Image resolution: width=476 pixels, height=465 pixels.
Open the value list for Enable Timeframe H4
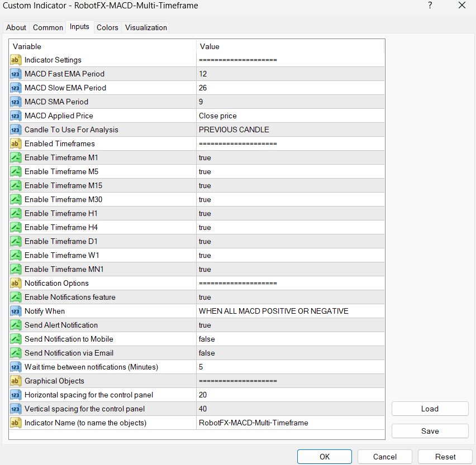click(x=290, y=227)
